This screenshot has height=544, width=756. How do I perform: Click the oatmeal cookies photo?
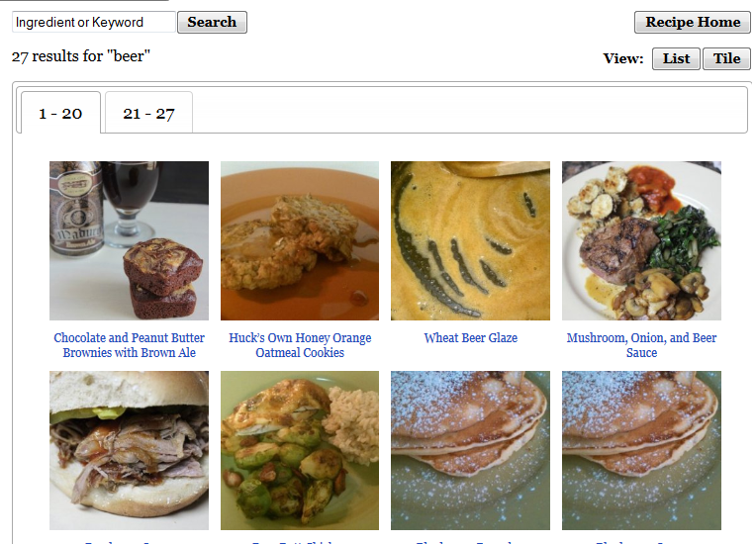click(x=300, y=240)
